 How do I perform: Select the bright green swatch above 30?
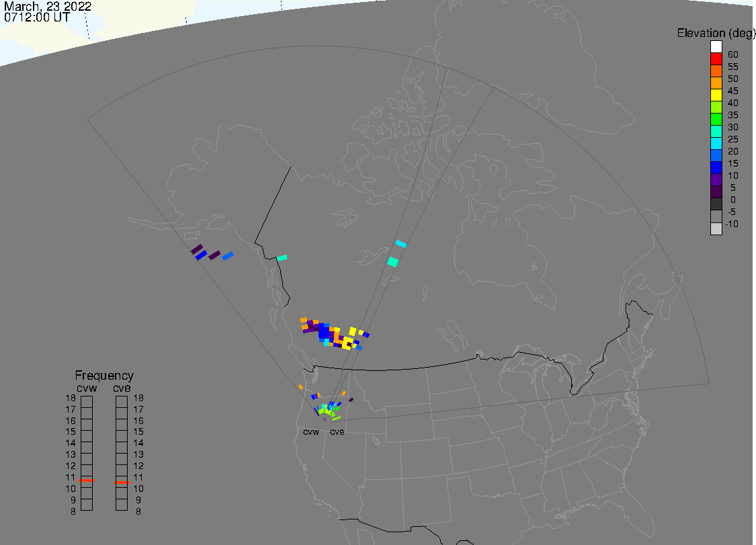716,119
